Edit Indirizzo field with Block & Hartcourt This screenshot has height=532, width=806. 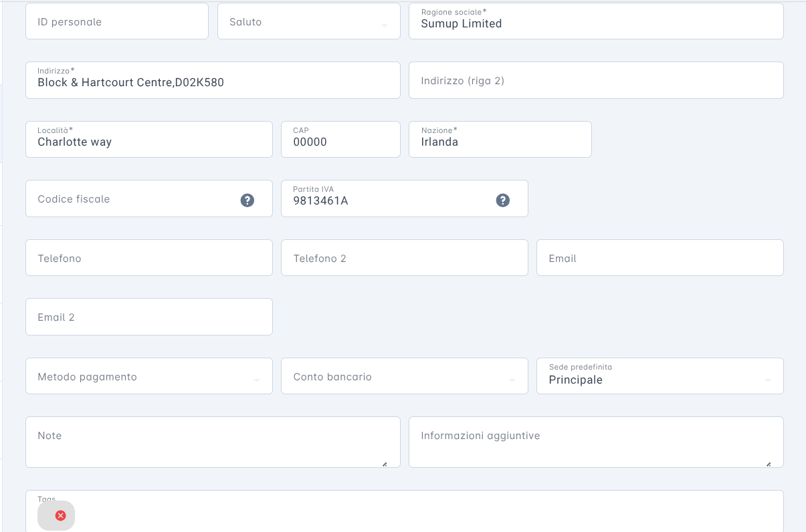click(213, 80)
